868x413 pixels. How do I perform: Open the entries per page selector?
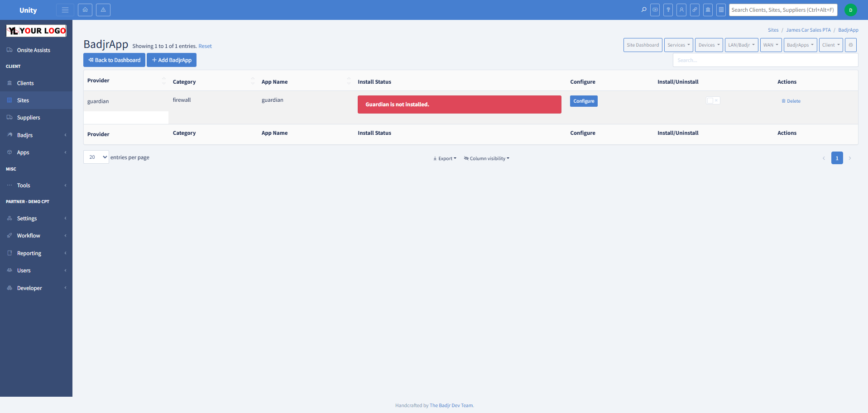click(96, 157)
